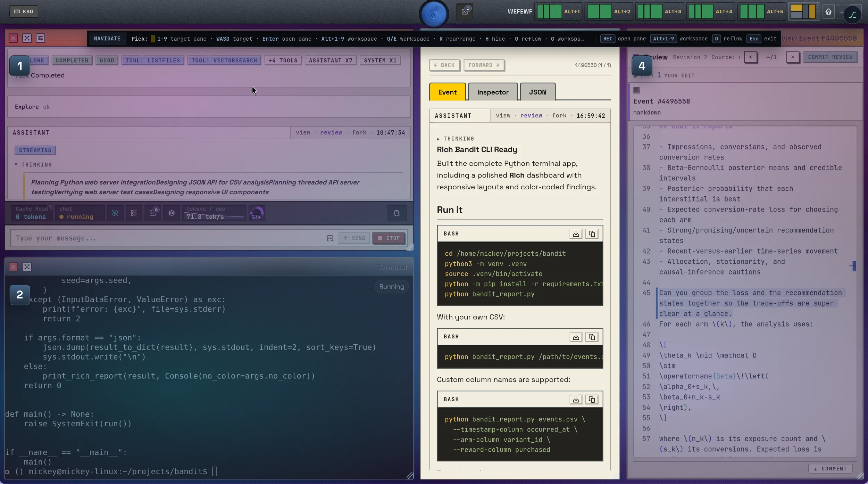Click the FORWARD button
Image resolution: width=868 pixels, height=484 pixels.
(x=484, y=65)
